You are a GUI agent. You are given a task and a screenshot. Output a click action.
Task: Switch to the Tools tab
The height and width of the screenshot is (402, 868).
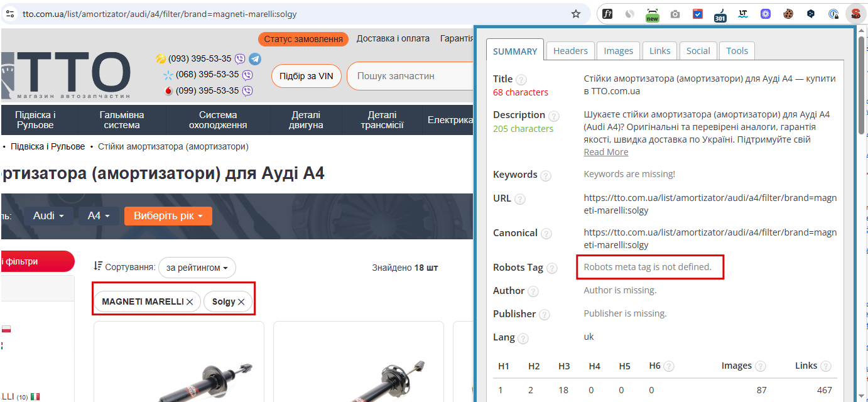tap(737, 51)
